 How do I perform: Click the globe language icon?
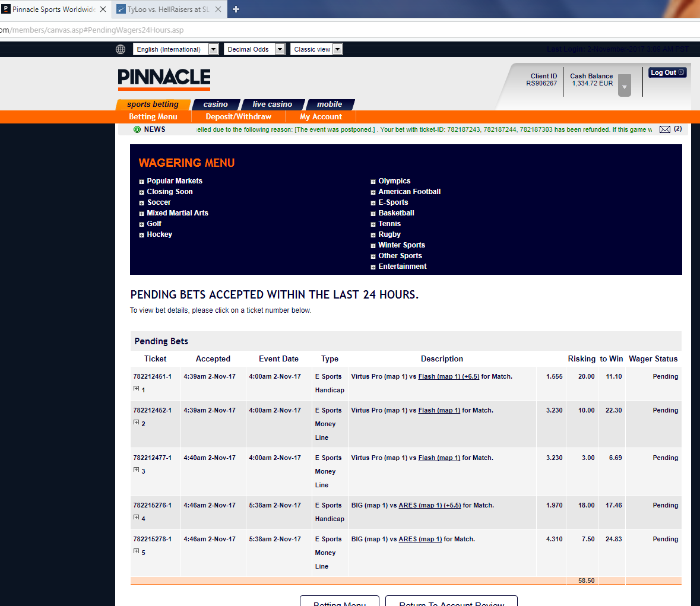(x=121, y=49)
